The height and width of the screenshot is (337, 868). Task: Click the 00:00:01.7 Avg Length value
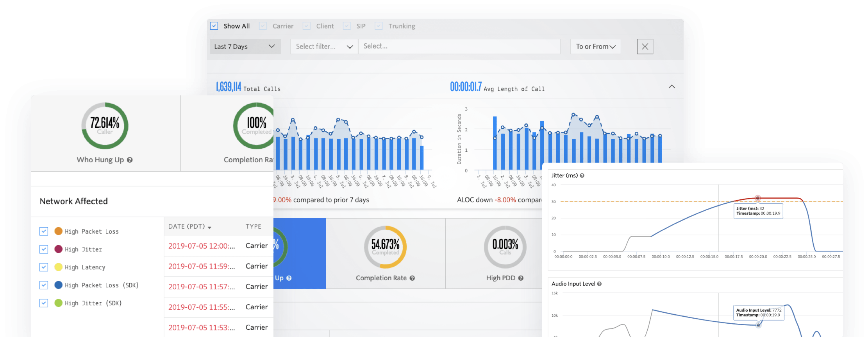(x=466, y=87)
